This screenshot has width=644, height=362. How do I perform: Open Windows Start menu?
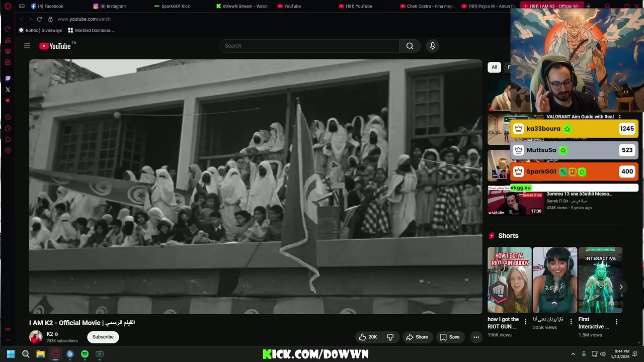11,354
